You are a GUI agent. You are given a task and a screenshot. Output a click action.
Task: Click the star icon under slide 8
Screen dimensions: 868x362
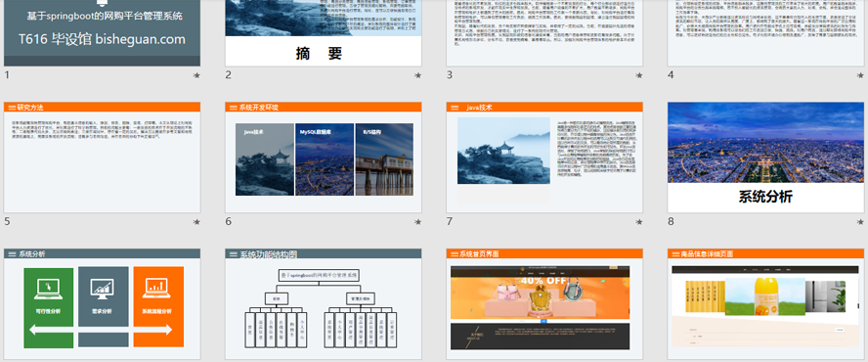[861, 222]
